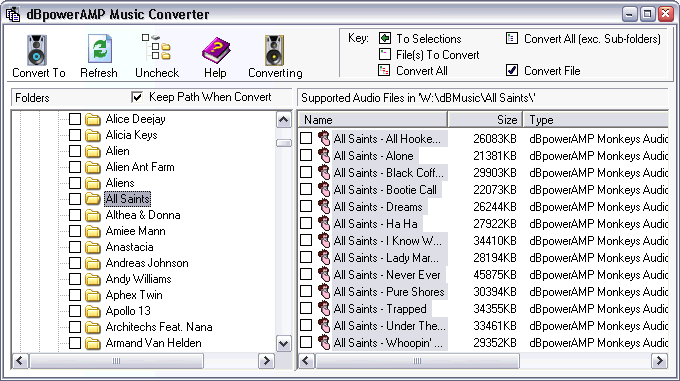Toggle Keep Path When Convert checkbox
Viewport: 680px width, 381px height.
pos(137,97)
